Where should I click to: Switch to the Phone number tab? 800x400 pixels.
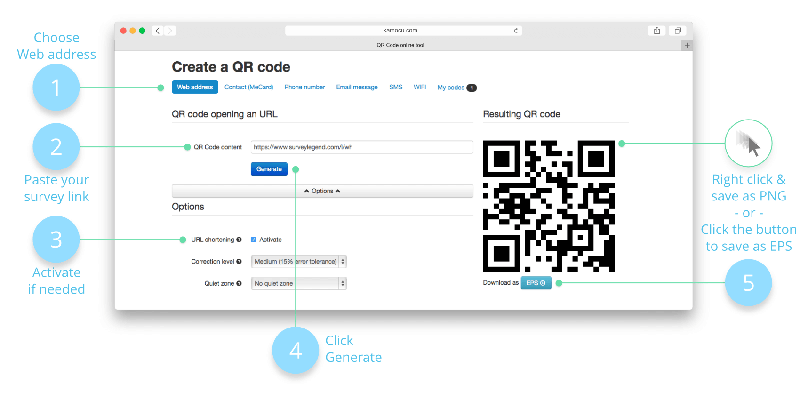[x=304, y=87]
